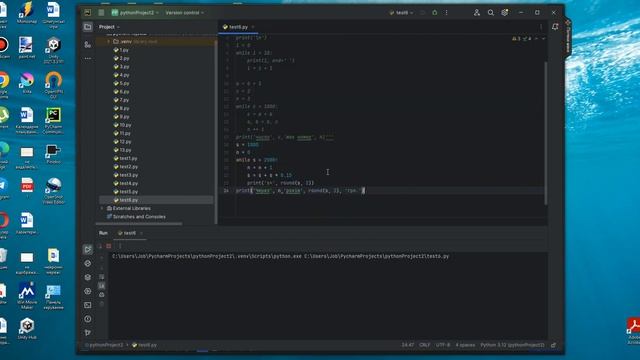640x360 pixels.
Task: Open Win Movie Maker desktop shortcut
Action: [x=27, y=296]
